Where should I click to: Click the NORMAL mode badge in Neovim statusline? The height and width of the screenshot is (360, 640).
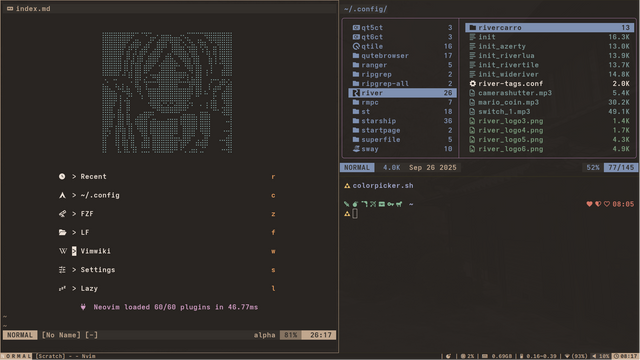point(20,335)
